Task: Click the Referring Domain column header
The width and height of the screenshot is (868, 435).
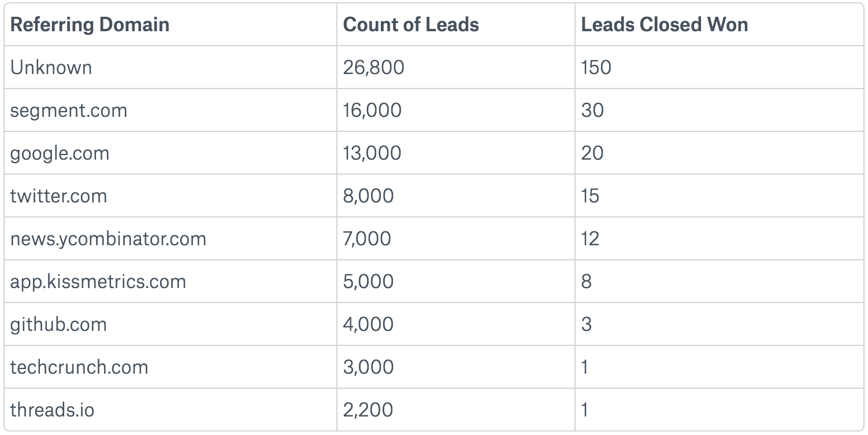Action: [x=90, y=24]
